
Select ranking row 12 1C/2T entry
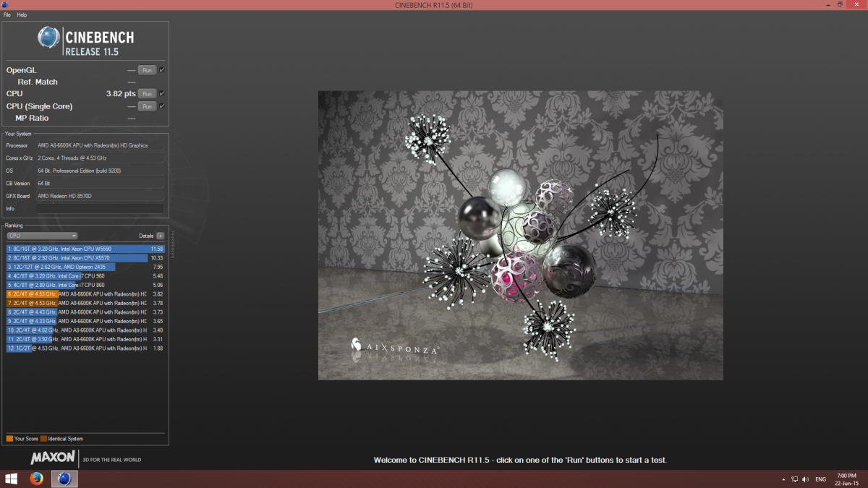[86, 348]
